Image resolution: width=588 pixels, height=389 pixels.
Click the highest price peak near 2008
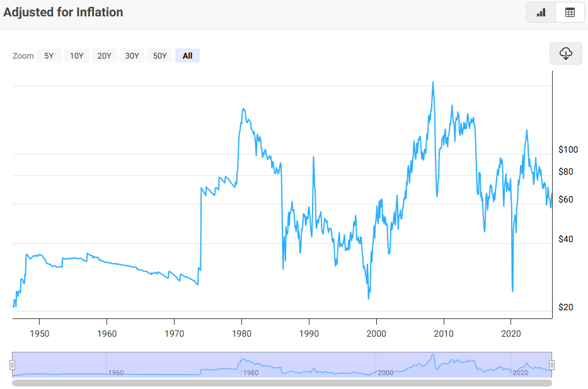coord(433,82)
